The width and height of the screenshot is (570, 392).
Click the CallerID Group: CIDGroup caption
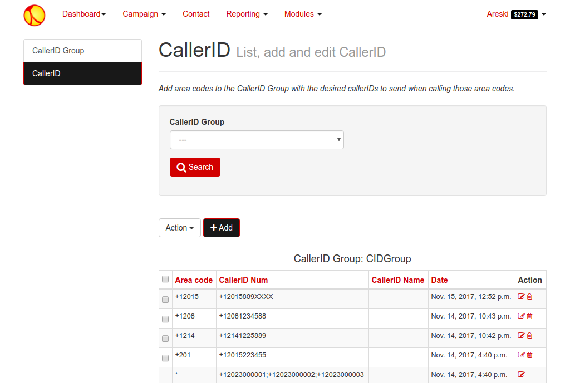[x=352, y=258]
